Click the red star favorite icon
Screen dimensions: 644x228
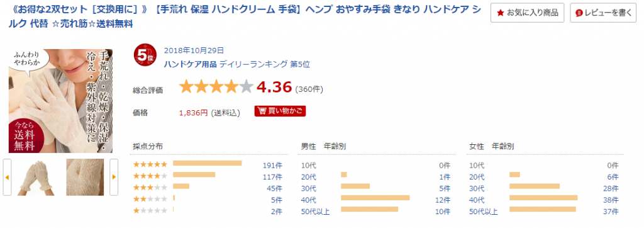(x=500, y=13)
